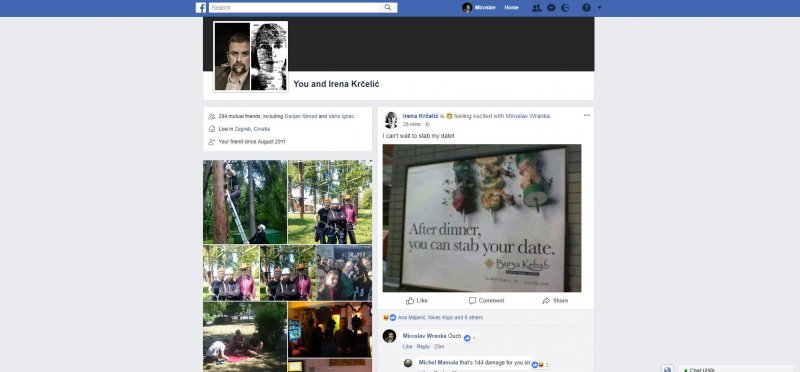Open the tree ladder climbing photo
The width and height of the screenshot is (800, 372).
pyautogui.click(x=245, y=202)
